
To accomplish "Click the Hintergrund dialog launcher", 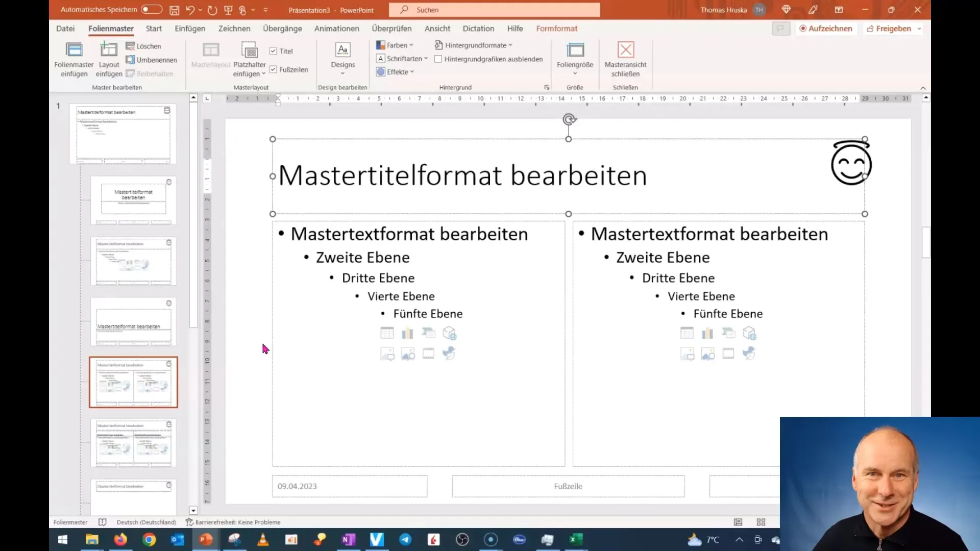I will click(x=548, y=87).
